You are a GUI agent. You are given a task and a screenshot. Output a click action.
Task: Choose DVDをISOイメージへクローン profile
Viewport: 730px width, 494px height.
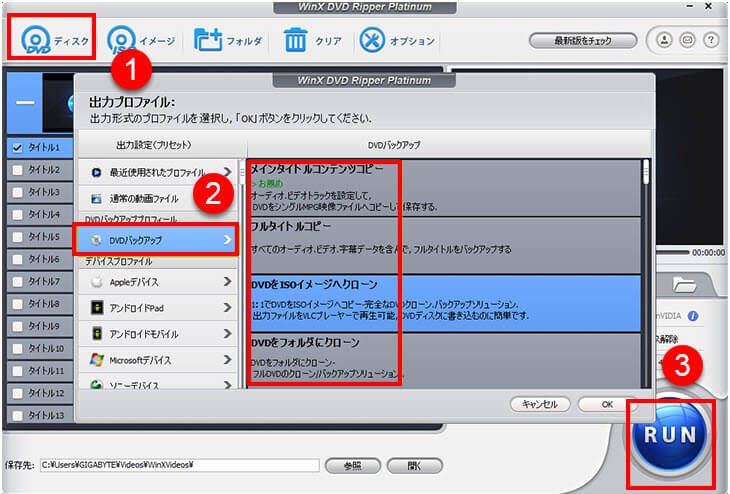tap(444, 303)
